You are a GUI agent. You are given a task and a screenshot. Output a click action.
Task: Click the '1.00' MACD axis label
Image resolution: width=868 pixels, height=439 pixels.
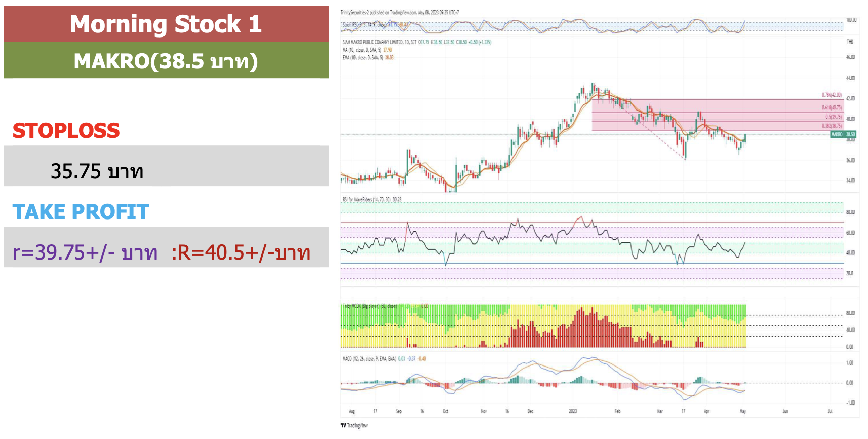[850, 363]
